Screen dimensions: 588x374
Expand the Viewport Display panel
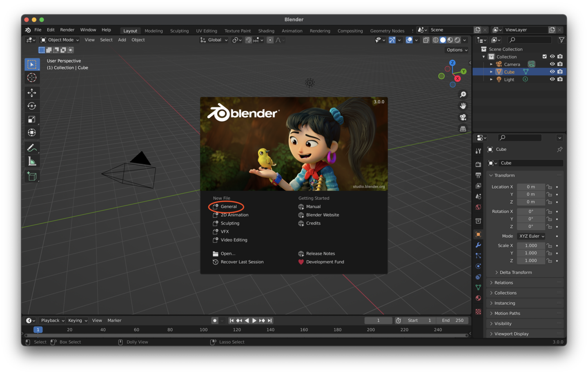[526, 334]
